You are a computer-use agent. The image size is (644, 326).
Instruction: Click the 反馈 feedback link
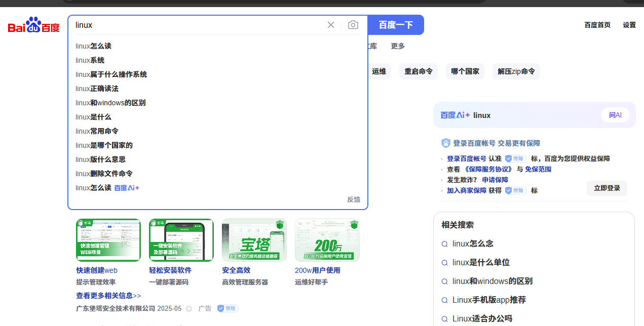click(x=354, y=199)
